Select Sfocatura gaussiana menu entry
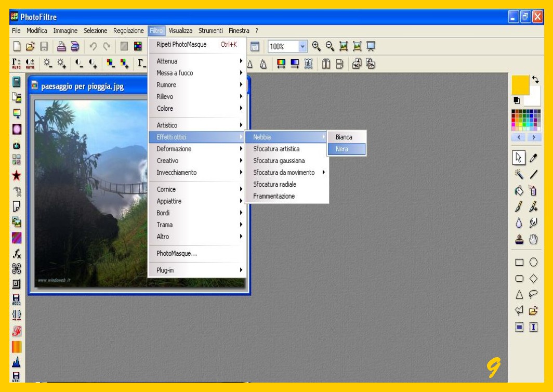 [279, 161]
